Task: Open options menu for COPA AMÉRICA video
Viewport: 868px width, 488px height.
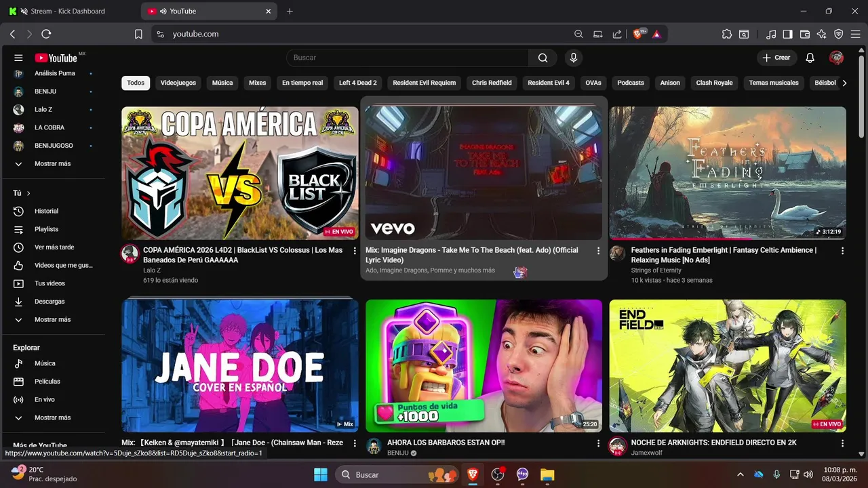Action: tap(354, 251)
